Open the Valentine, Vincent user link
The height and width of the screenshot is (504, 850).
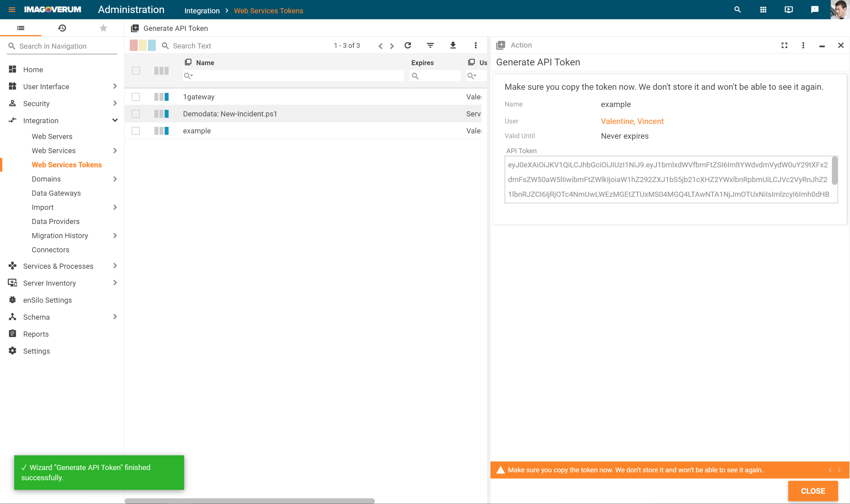tap(632, 121)
